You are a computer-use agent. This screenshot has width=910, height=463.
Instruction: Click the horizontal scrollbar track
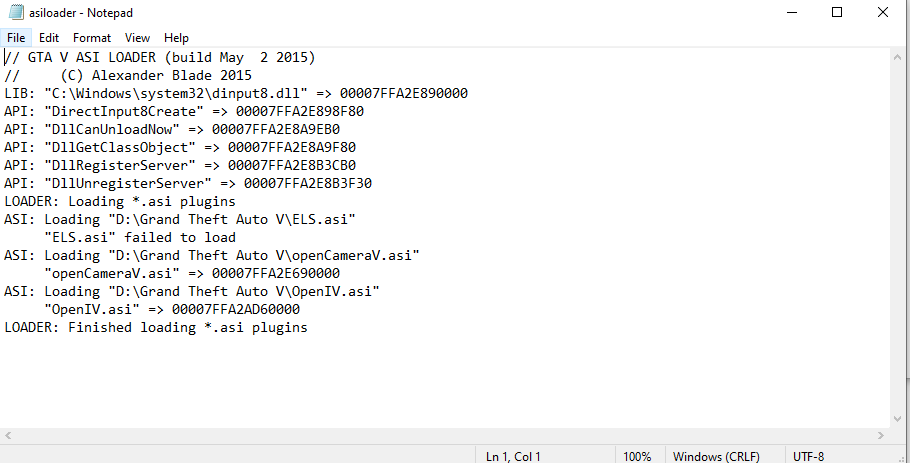[445, 437]
